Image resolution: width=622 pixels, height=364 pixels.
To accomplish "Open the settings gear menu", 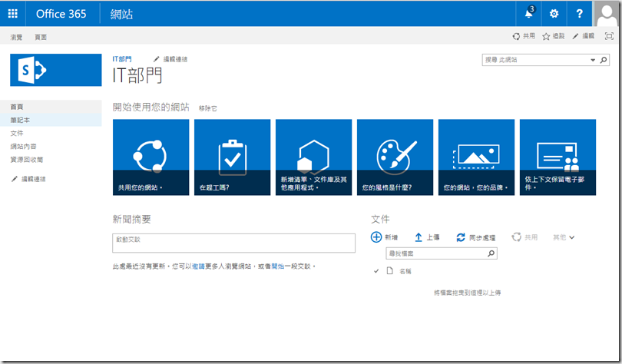I will coord(554,13).
